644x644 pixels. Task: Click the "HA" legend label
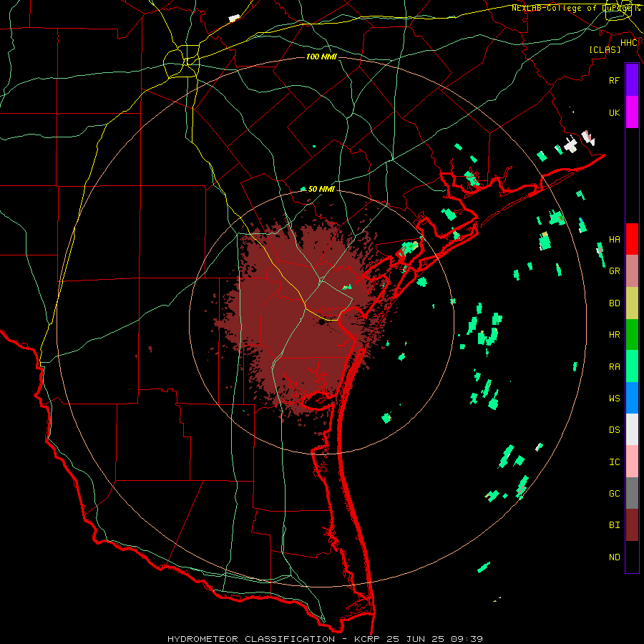click(x=615, y=240)
